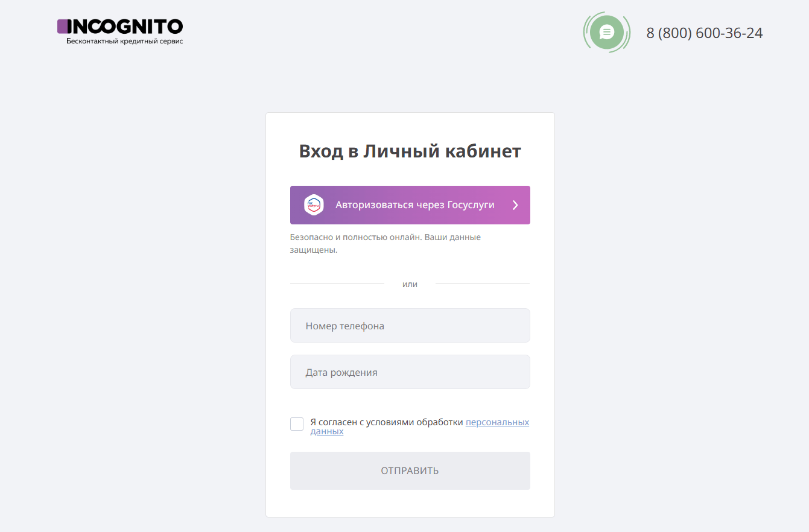Focus the Дата рождения field
The height and width of the screenshot is (532, 809).
pos(410,372)
